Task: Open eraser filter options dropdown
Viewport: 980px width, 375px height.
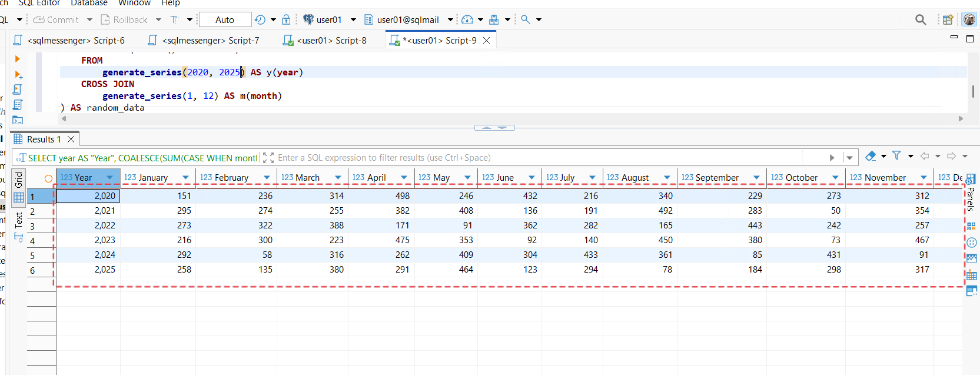Action: click(883, 156)
